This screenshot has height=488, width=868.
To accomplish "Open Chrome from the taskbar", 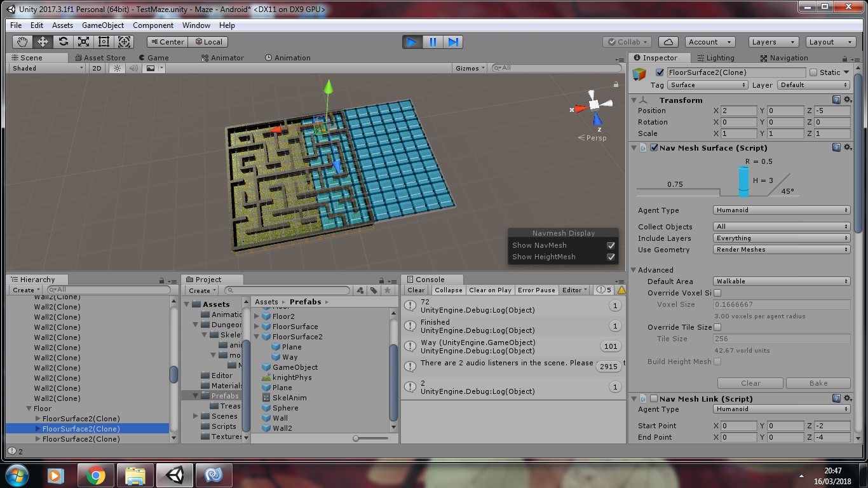I will pyautogui.click(x=96, y=475).
